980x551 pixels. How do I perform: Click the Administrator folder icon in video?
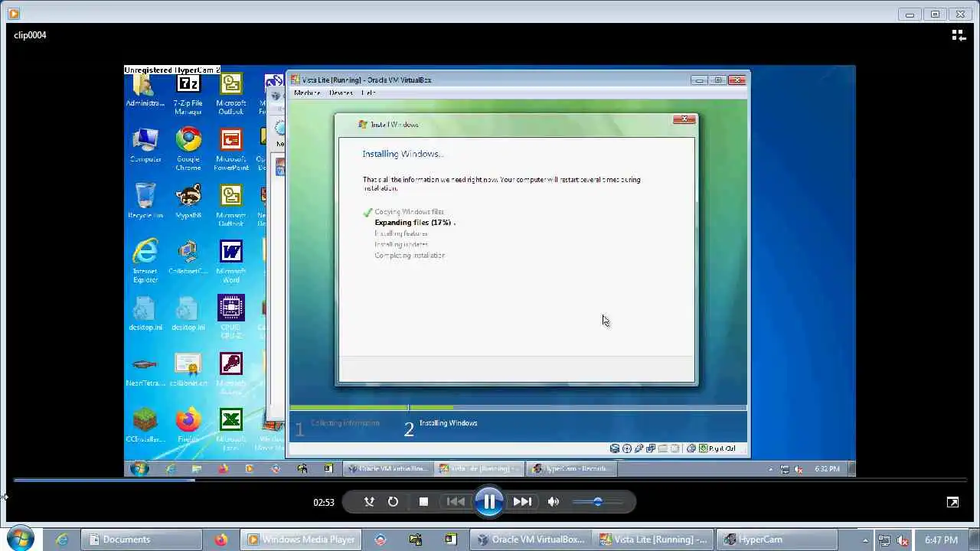(x=145, y=92)
